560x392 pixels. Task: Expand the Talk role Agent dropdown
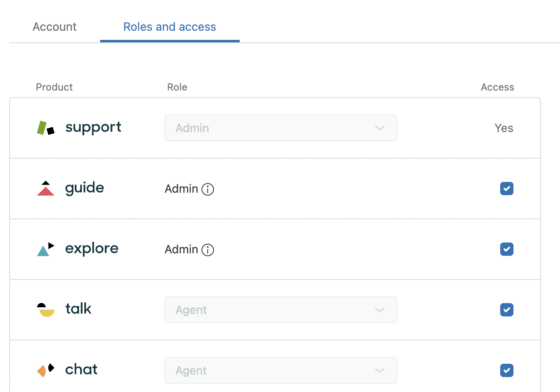coord(280,310)
